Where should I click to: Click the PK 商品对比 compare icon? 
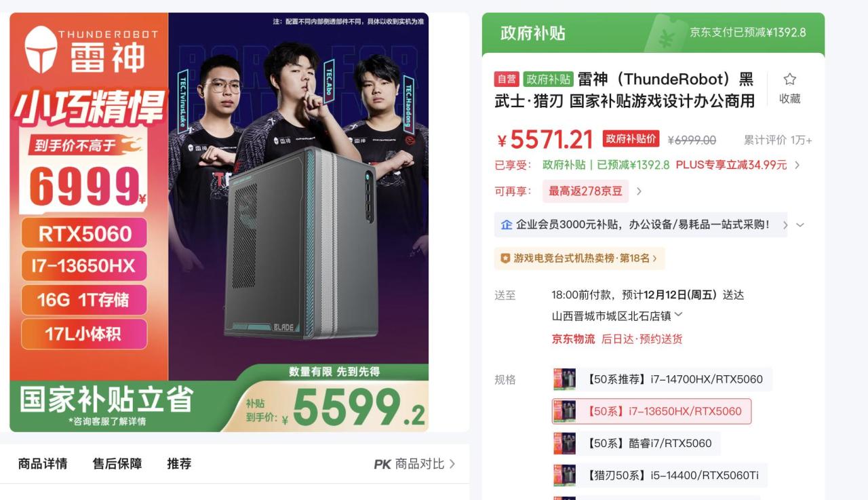pyautogui.click(x=382, y=464)
